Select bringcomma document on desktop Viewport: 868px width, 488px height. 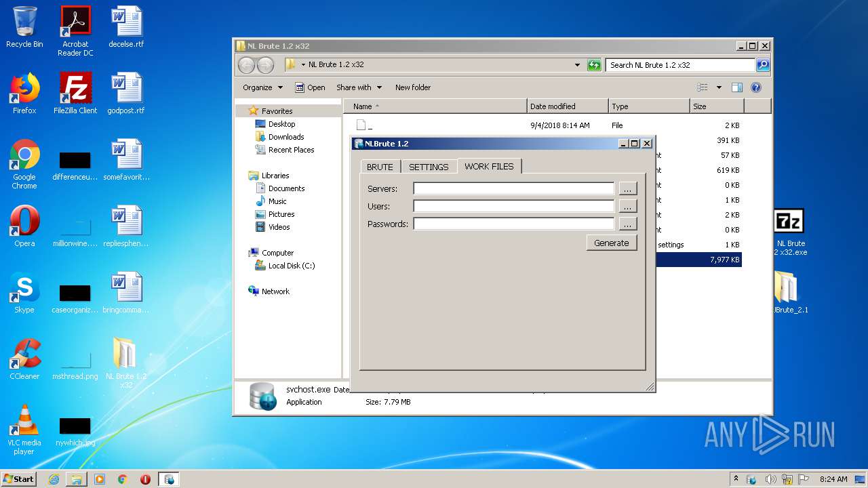click(x=126, y=293)
